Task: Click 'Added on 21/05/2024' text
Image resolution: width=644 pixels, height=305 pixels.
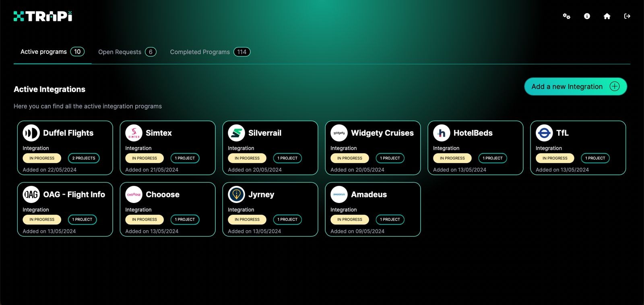Action: (x=152, y=170)
